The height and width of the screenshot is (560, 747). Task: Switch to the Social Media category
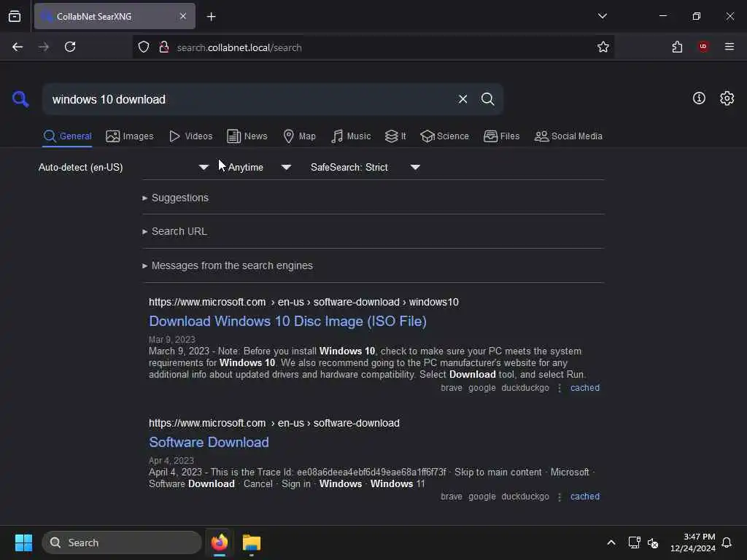(x=568, y=136)
